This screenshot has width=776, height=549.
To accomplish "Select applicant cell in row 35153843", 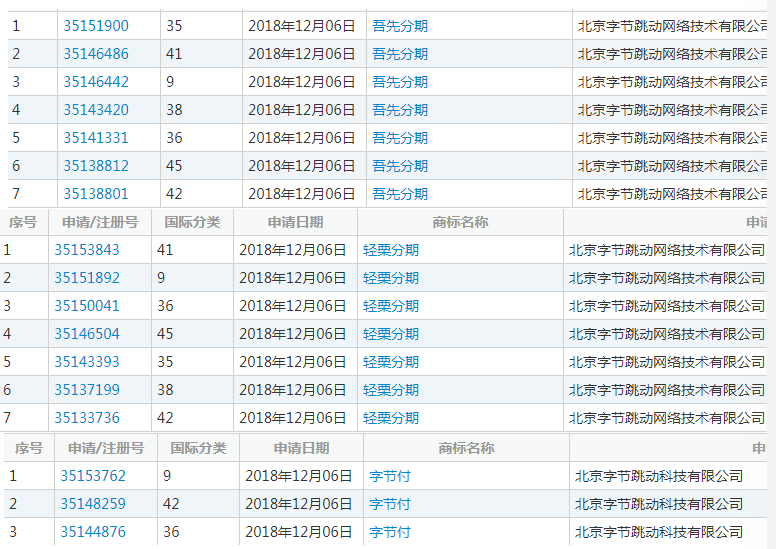I will click(x=667, y=250).
